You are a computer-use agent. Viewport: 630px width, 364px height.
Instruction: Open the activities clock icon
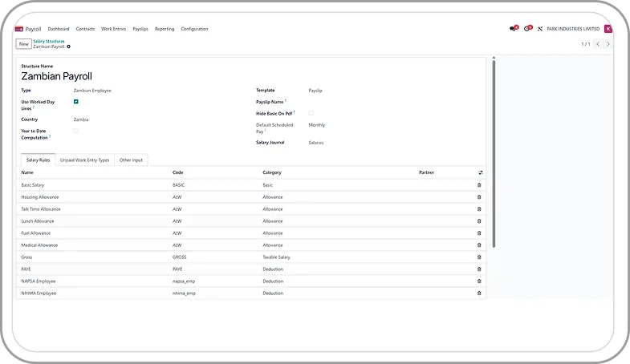(527, 29)
